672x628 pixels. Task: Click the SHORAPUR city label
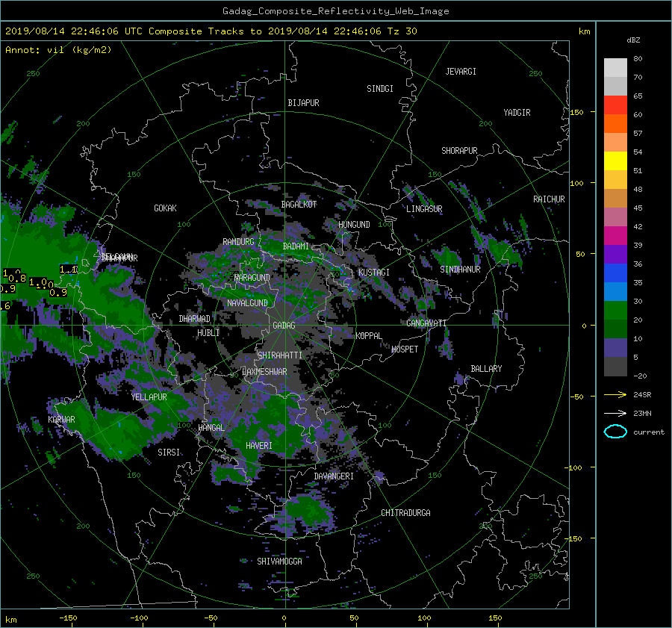click(x=459, y=151)
